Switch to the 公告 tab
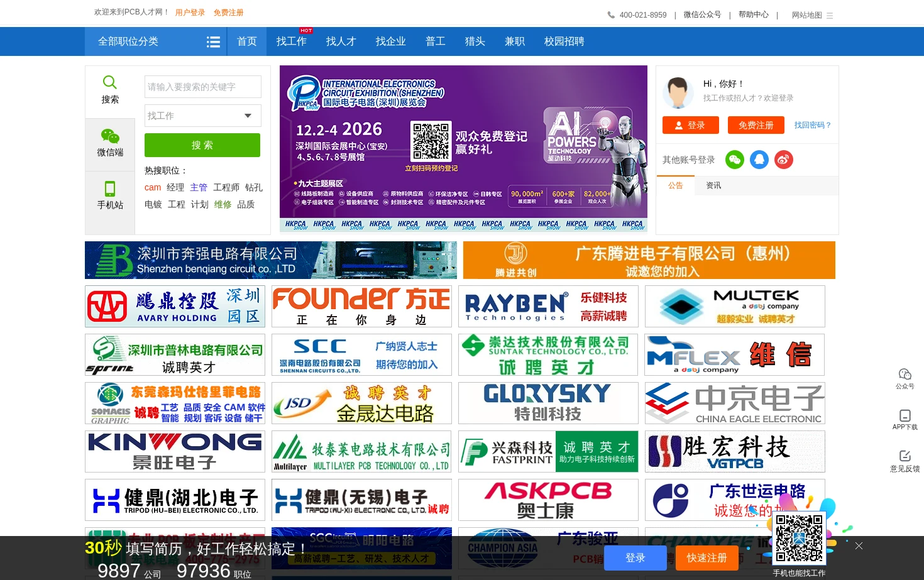Image resolution: width=924 pixels, height=580 pixels. point(676,185)
